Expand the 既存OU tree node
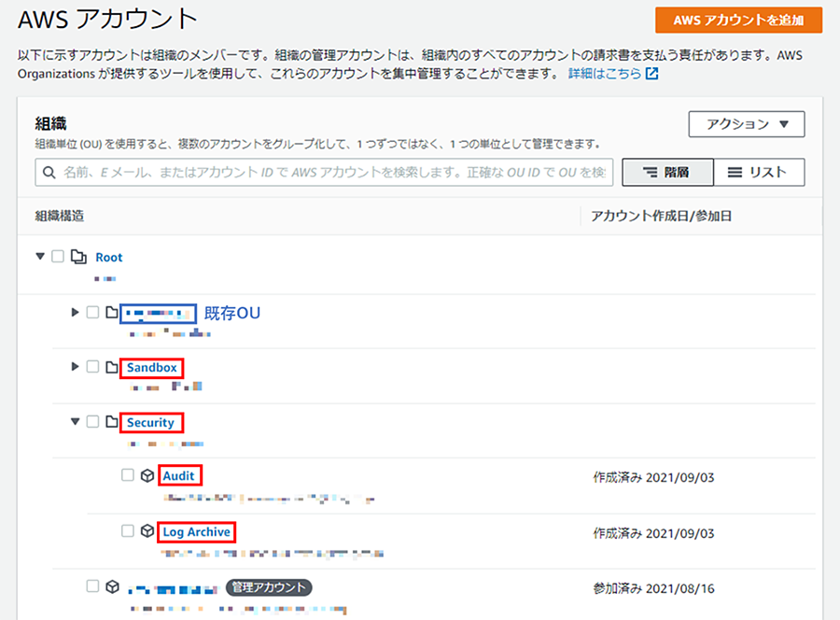The image size is (840, 620). coord(75,312)
